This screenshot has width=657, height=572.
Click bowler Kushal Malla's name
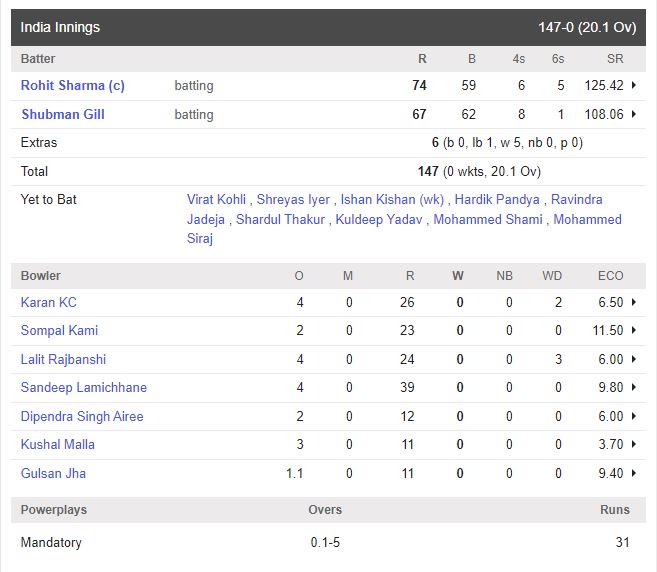58,445
